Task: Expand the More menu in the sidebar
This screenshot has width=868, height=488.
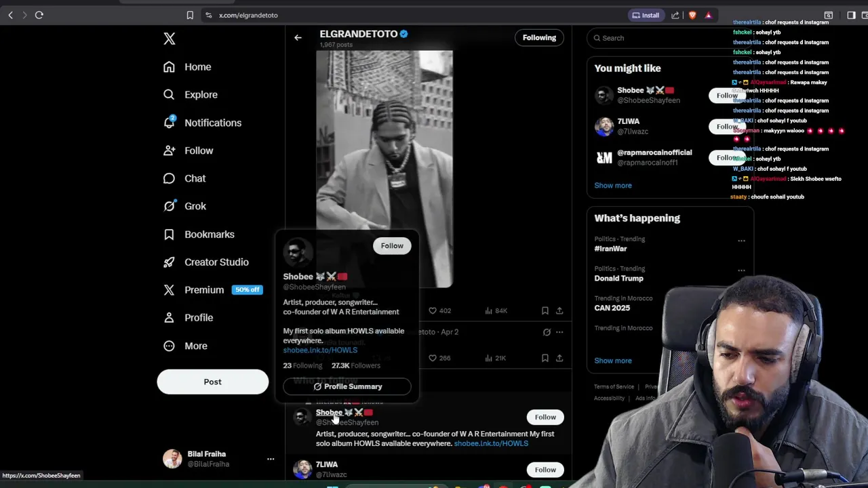Action: 185,346
